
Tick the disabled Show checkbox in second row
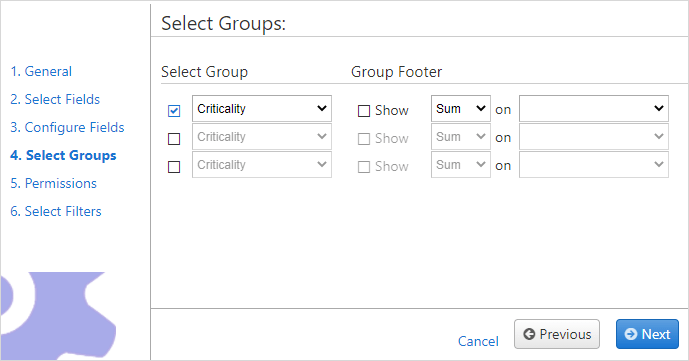click(364, 139)
